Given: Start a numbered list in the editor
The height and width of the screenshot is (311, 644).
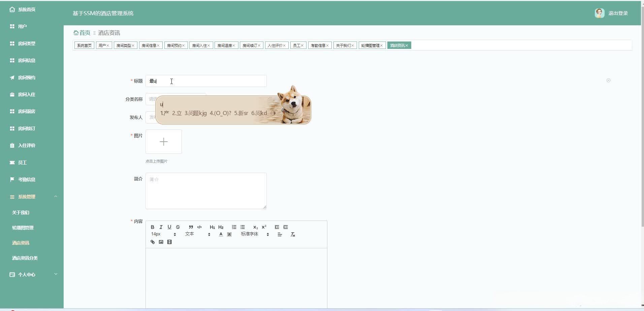Looking at the screenshot, I should click(x=234, y=227).
